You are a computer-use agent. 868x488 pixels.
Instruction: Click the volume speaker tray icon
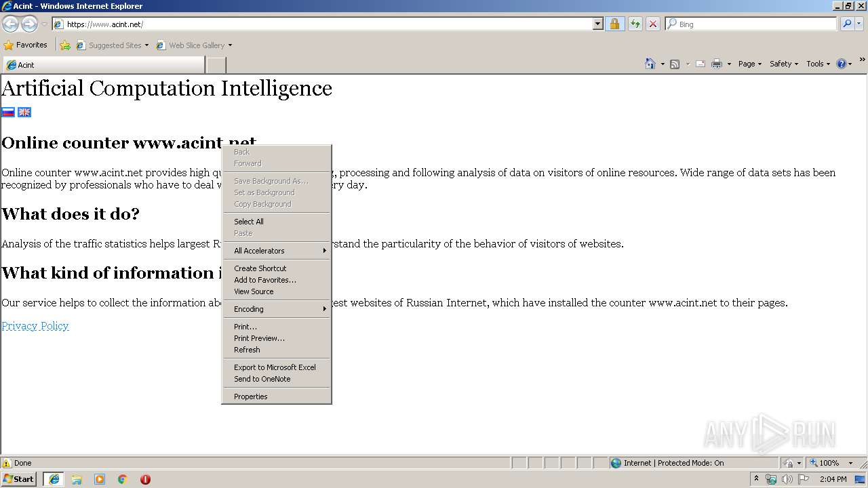pyautogui.click(x=787, y=479)
